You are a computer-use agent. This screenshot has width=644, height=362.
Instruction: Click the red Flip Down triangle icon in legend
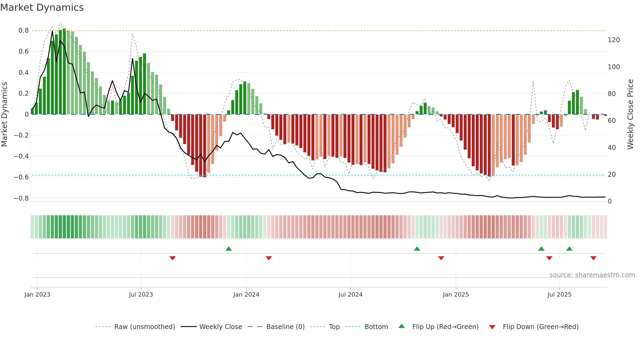tap(492, 327)
